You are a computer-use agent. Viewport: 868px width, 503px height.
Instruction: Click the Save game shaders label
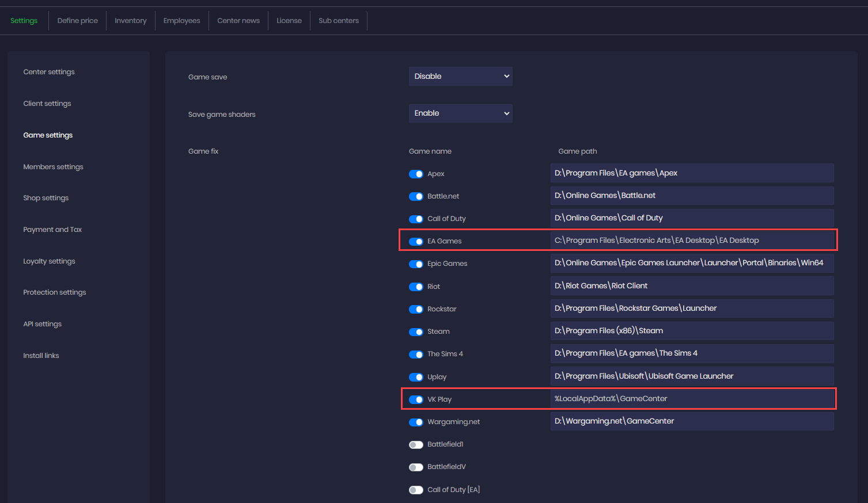pyautogui.click(x=222, y=115)
